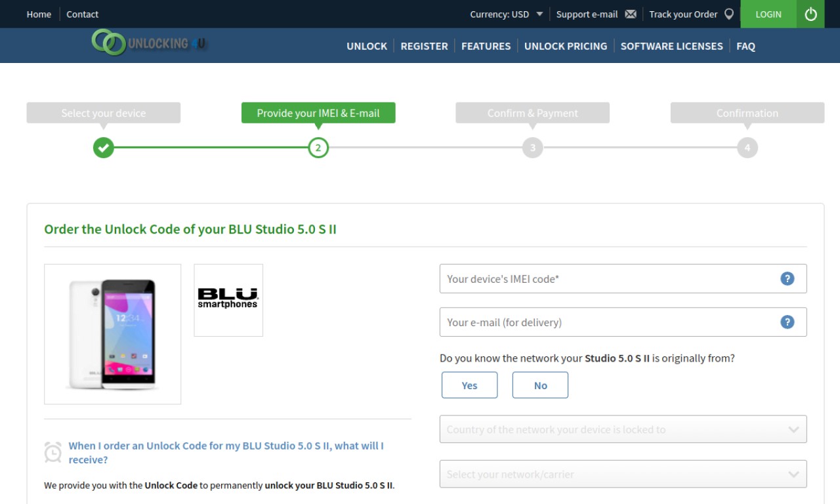Expand the Select your network/carrier dropdown
This screenshot has height=504, width=840.
623,474
